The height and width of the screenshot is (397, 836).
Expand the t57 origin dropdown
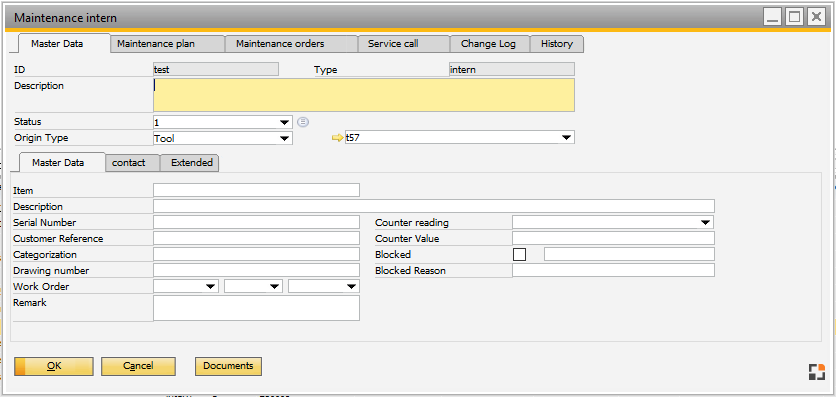pyautogui.click(x=460, y=138)
